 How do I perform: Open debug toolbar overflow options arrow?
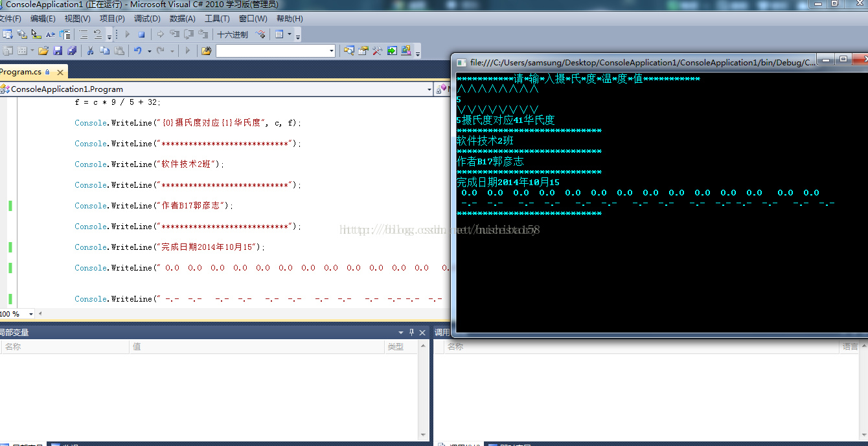tap(297, 36)
